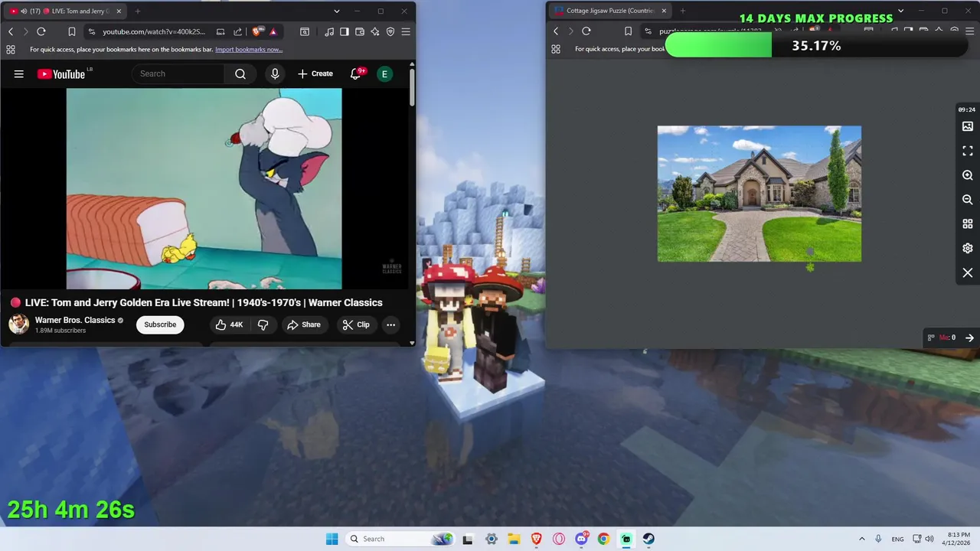This screenshot has height=551, width=980.
Task: Open apps grid icon on YouTube bookmarks bar
Action: (11, 49)
